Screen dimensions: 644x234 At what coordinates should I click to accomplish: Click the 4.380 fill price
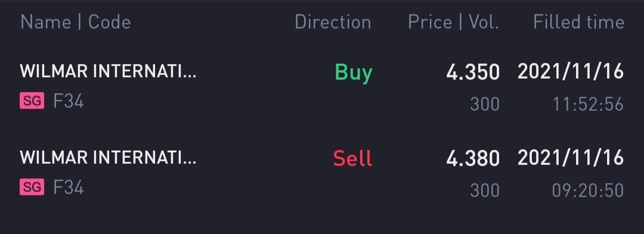pyautogui.click(x=473, y=158)
